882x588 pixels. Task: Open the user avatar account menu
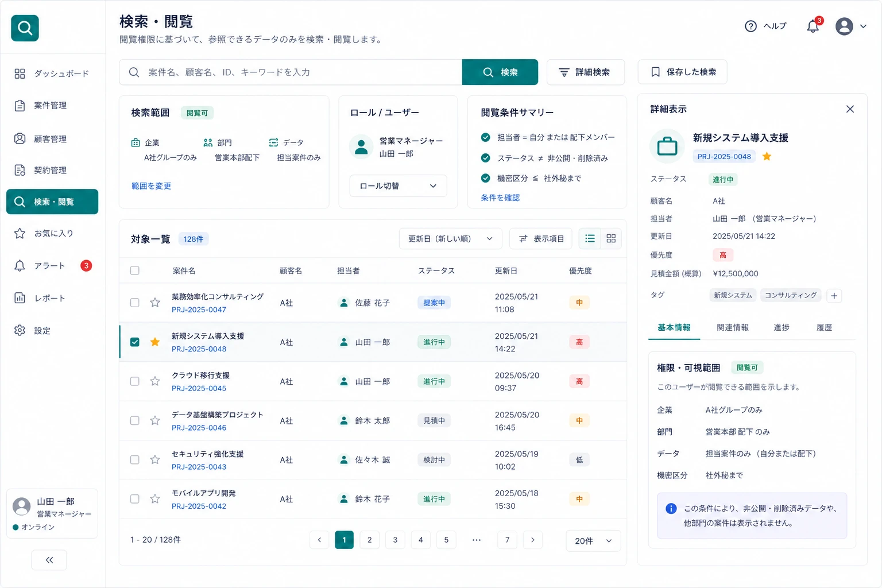844,26
